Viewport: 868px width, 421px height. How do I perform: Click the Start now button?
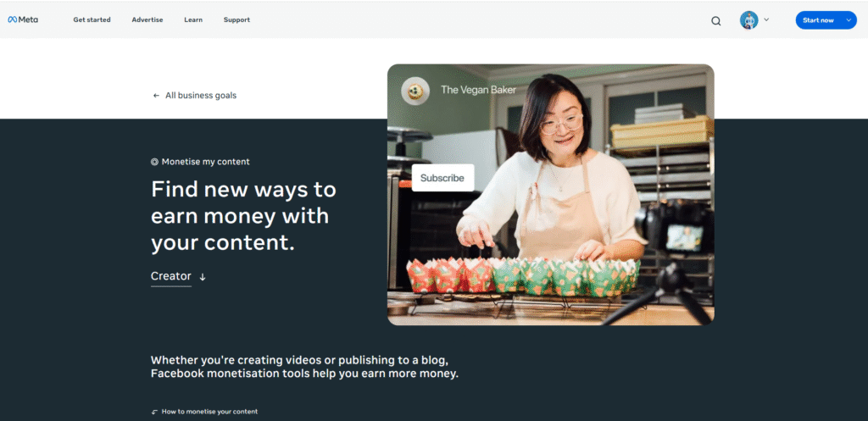818,20
